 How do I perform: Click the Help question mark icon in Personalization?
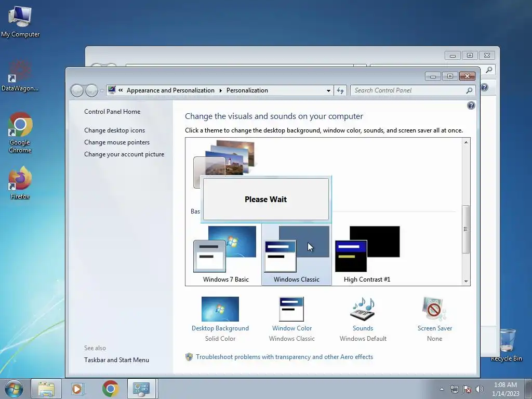(x=471, y=105)
